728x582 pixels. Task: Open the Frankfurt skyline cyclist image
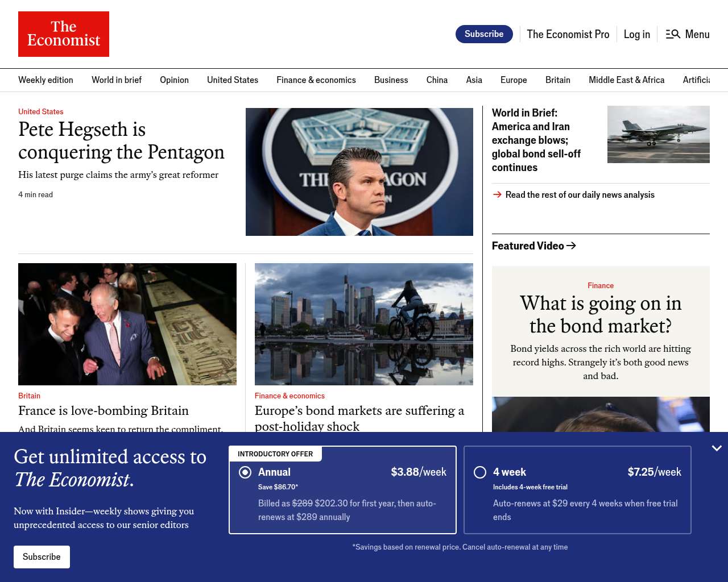(x=364, y=324)
